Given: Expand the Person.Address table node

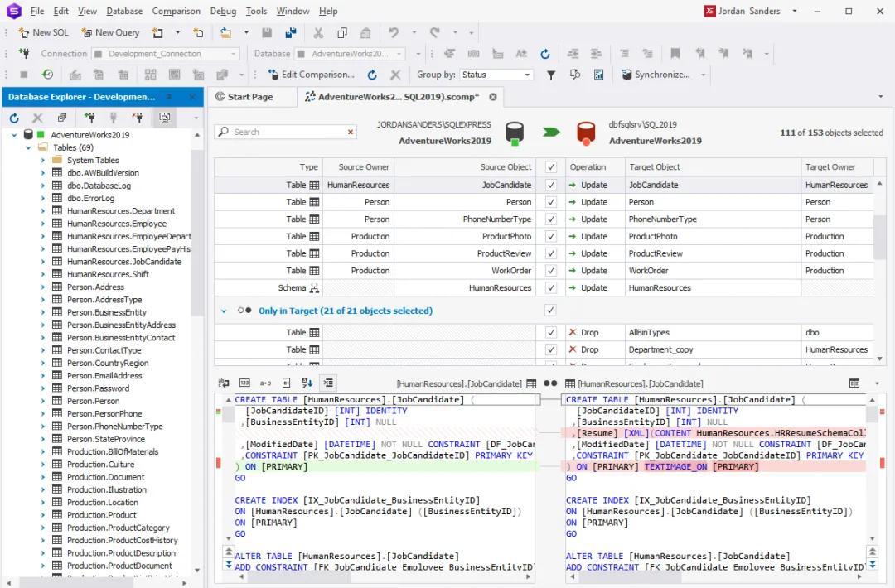Looking at the screenshot, I should pos(43,287).
